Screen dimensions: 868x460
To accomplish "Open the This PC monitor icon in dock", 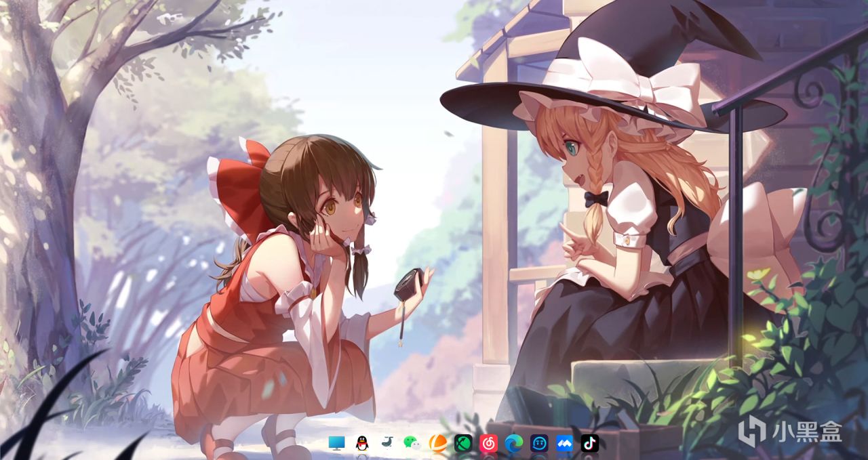I will (x=336, y=443).
